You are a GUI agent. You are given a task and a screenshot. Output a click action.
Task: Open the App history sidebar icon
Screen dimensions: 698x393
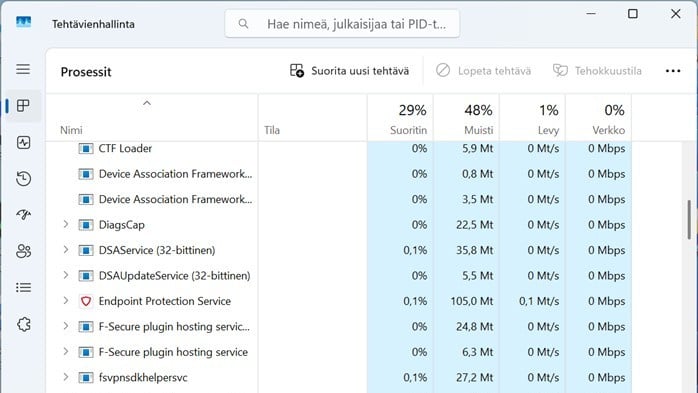23,178
